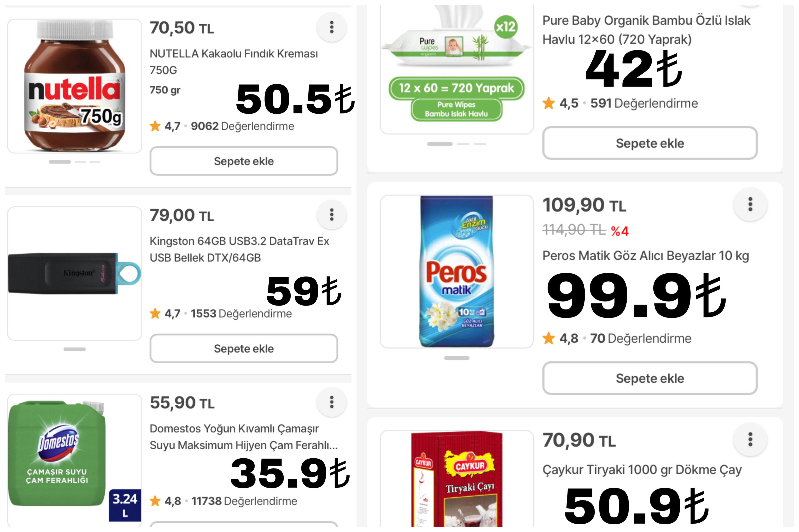The height and width of the screenshot is (532, 799).
Task: Open three-dot menu for Çaykur Tiryaki tea
Action: point(750,439)
